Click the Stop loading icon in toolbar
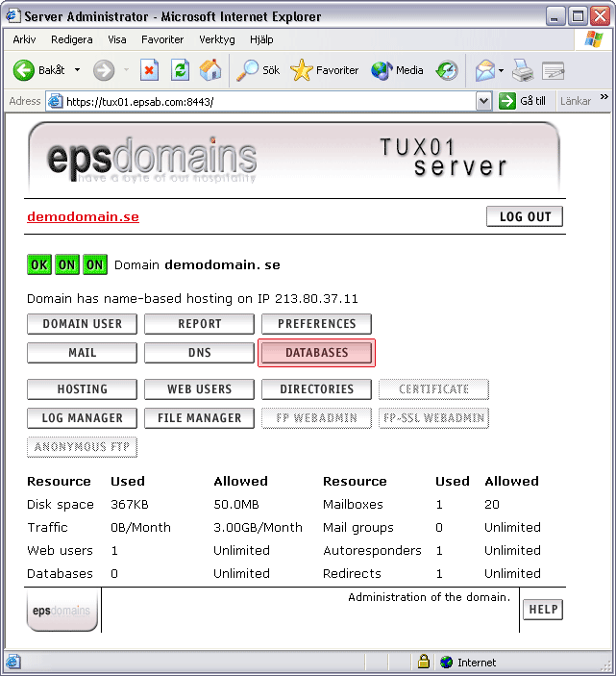Viewport: 616px width, 676px height. [x=149, y=70]
